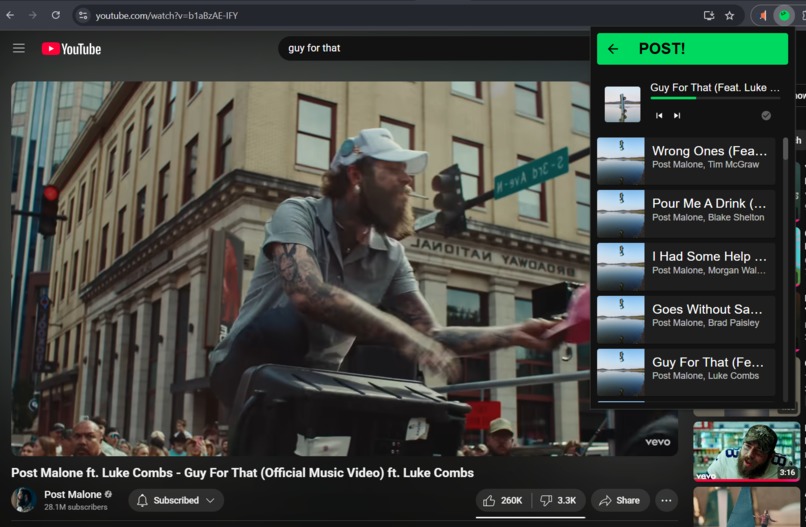Open the Post Malone channel name link

click(73, 494)
